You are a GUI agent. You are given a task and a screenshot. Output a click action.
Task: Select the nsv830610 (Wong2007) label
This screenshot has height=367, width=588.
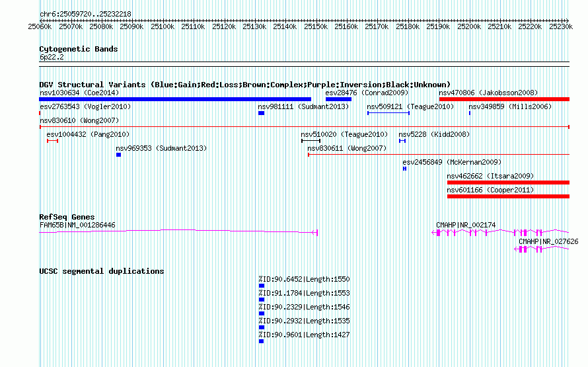[x=79, y=120]
